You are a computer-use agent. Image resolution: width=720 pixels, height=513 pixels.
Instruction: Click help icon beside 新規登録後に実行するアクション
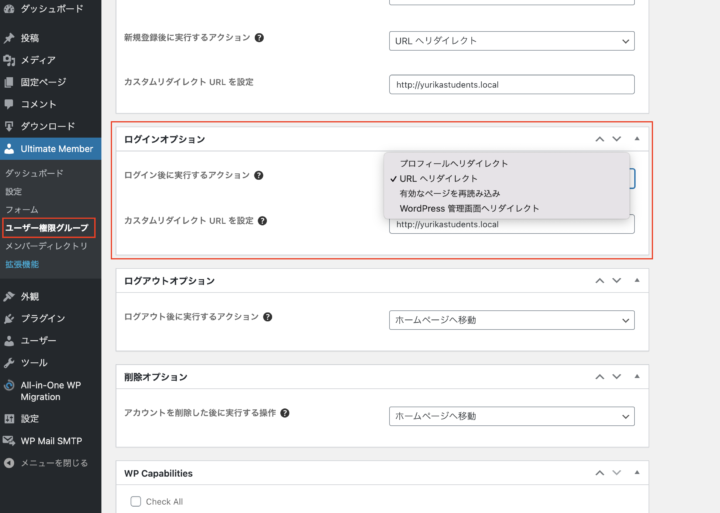click(x=259, y=38)
